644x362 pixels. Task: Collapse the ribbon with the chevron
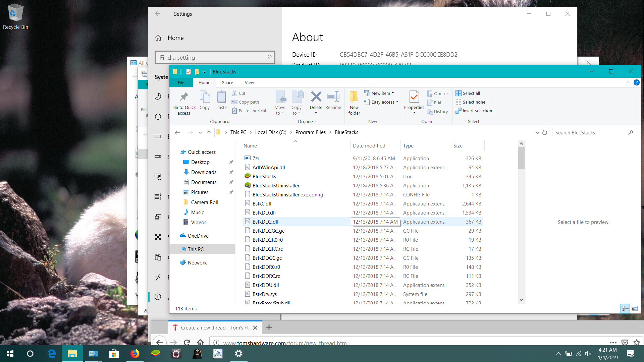tap(628, 82)
